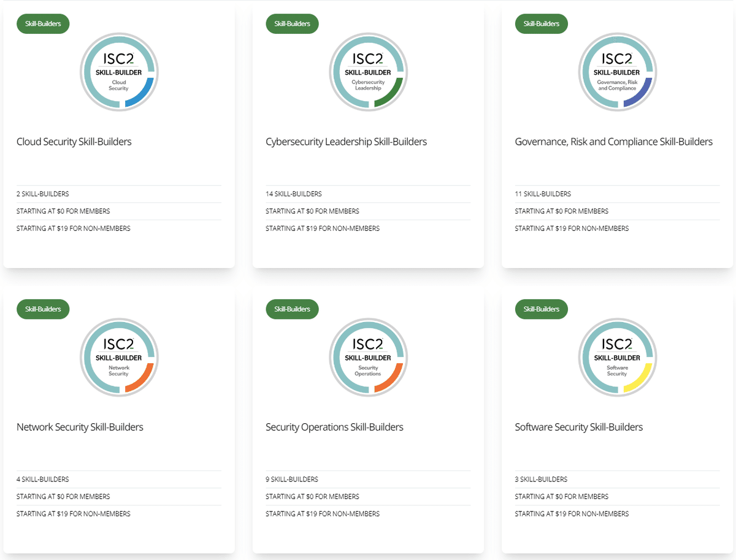Click the Skill-Builders tag on Security Operations card

[292, 309]
